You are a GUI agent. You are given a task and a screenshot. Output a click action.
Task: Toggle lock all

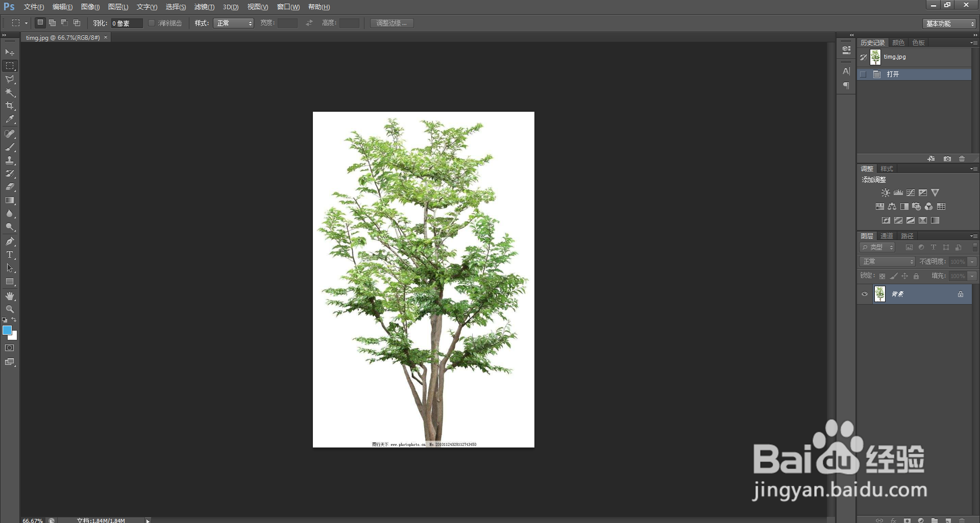coord(916,276)
